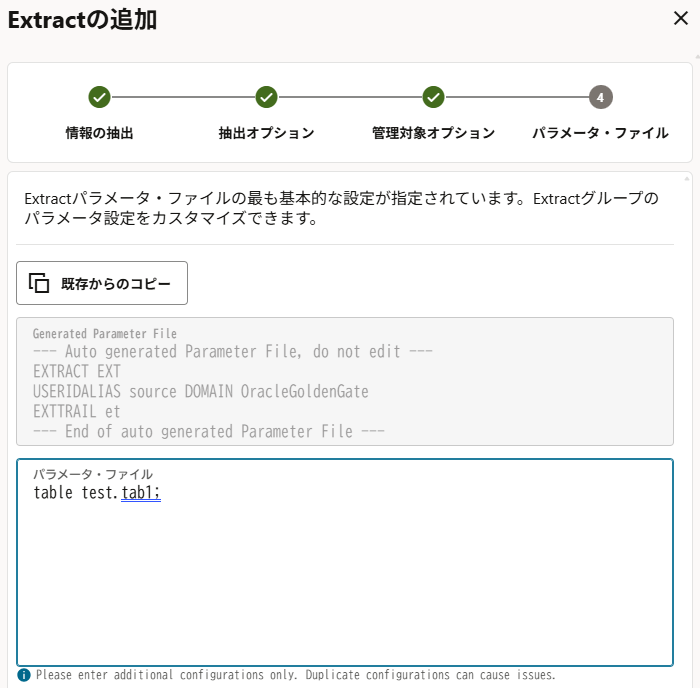Click the third step's green checkmark icon
Screen dimensions: 700x688
433,97
